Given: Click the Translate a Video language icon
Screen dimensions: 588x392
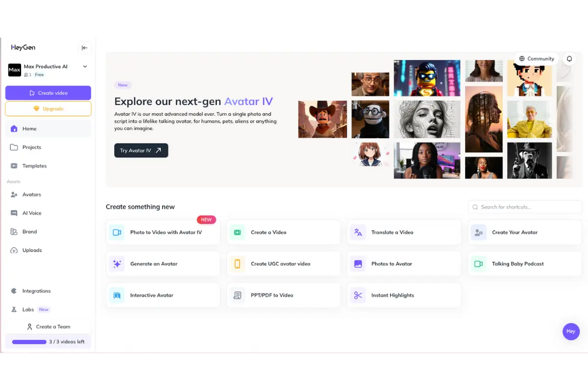Looking at the screenshot, I should pos(358,232).
